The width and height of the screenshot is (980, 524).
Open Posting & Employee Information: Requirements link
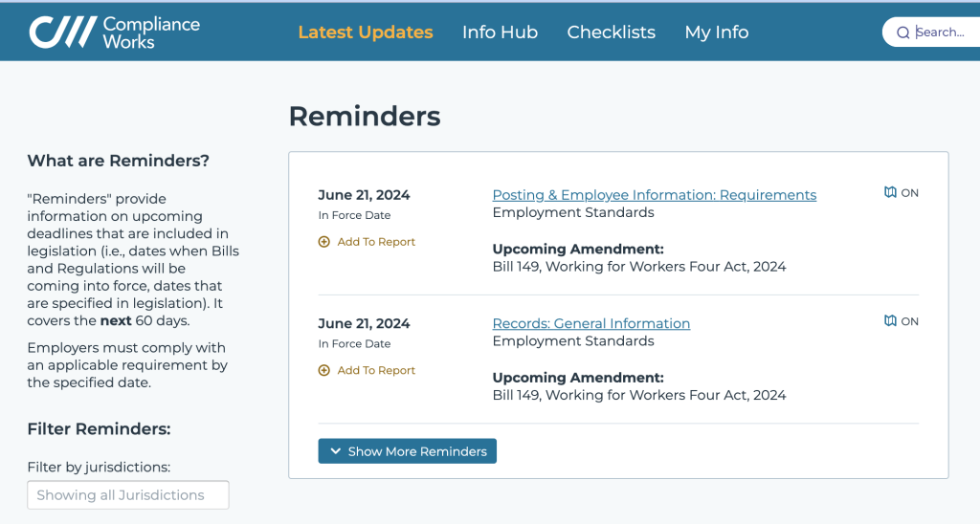pyautogui.click(x=654, y=195)
